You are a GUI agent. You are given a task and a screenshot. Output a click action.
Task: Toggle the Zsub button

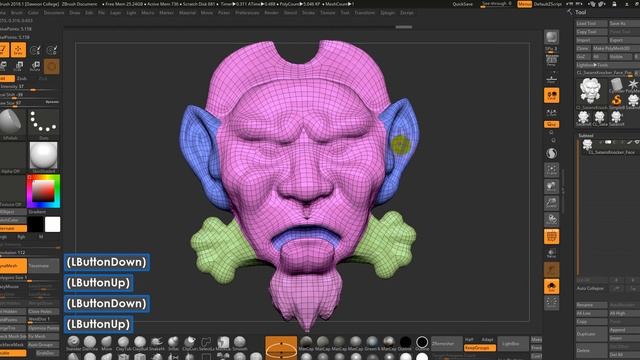(22, 78)
